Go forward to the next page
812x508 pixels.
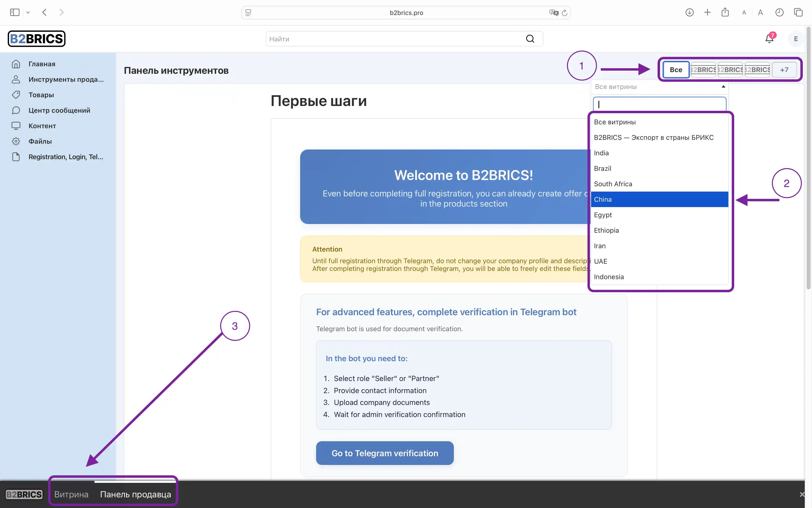[61, 12]
